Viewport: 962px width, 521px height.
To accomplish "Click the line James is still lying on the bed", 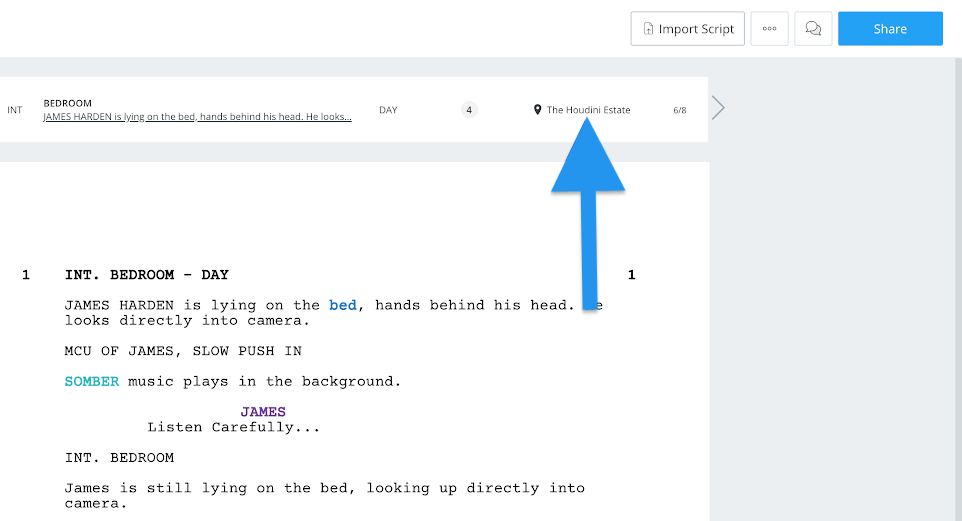I will 325,496.
